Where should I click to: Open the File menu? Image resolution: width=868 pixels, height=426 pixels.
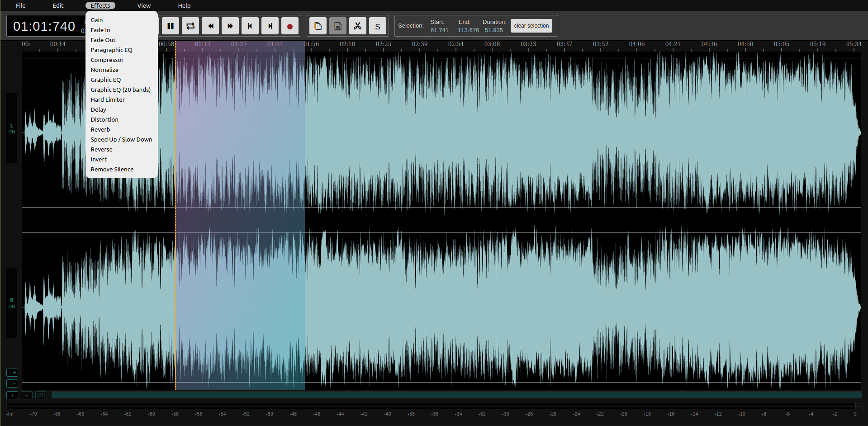(x=21, y=5)
